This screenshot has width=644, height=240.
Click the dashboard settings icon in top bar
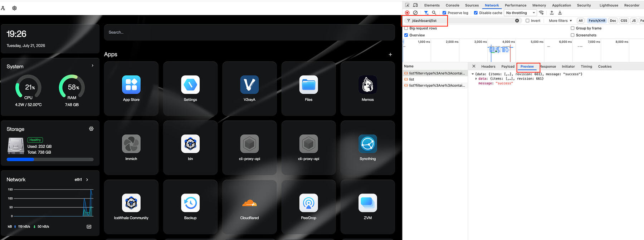pos(14,8)
